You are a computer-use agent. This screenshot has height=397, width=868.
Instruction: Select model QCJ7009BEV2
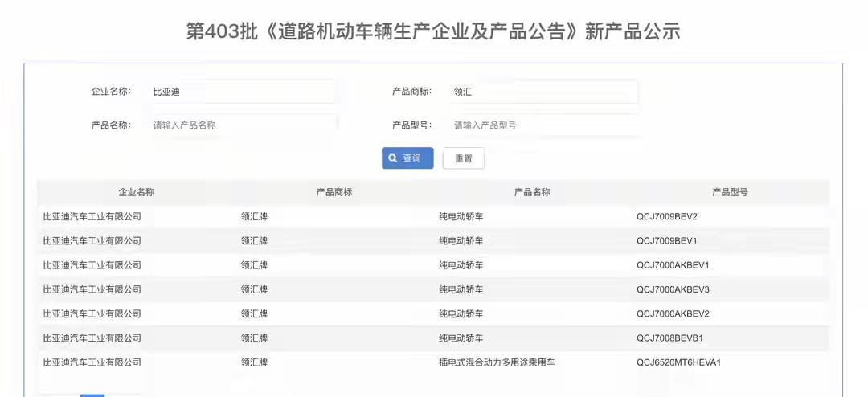pyautogui.click(x=667, y=216)
